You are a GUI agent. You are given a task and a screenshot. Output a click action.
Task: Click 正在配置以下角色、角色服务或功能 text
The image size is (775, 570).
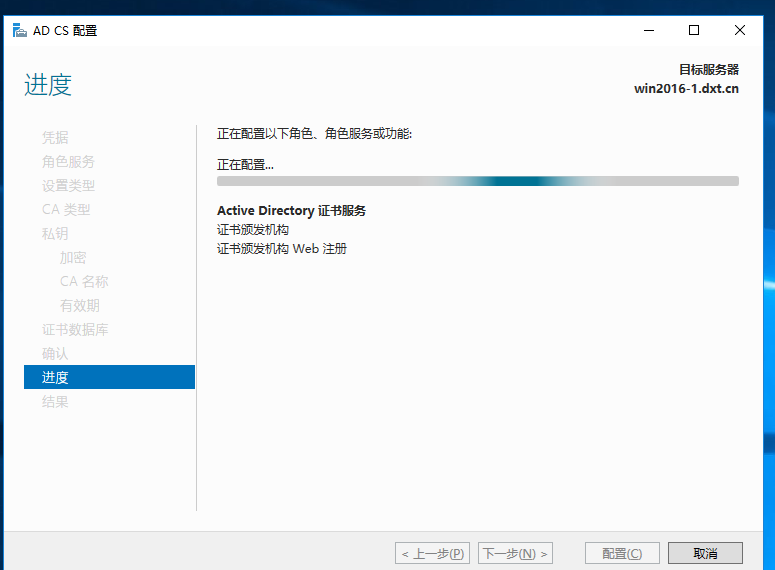(x=314, y=134)
